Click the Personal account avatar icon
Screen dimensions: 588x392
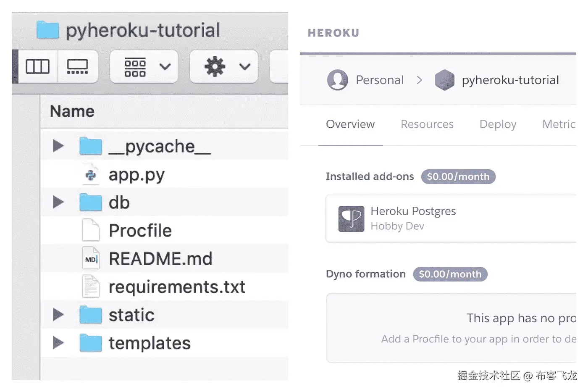coord(338,80)
